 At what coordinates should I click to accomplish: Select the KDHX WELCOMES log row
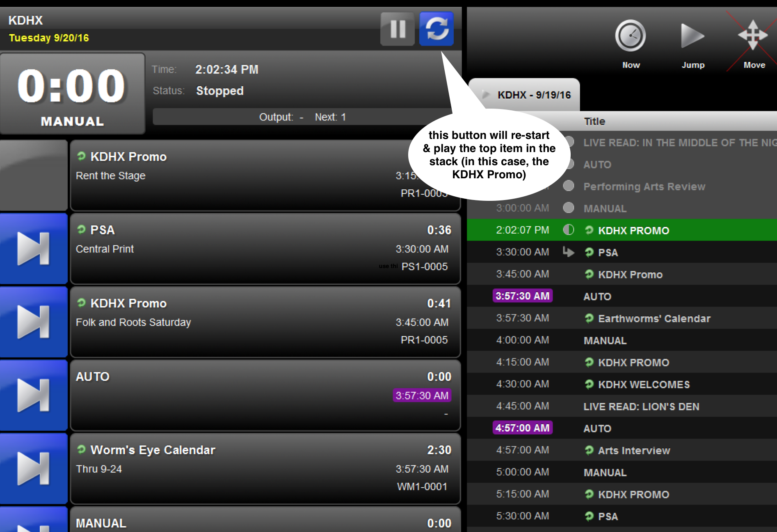pyautogui.click(x=644, y=384)
